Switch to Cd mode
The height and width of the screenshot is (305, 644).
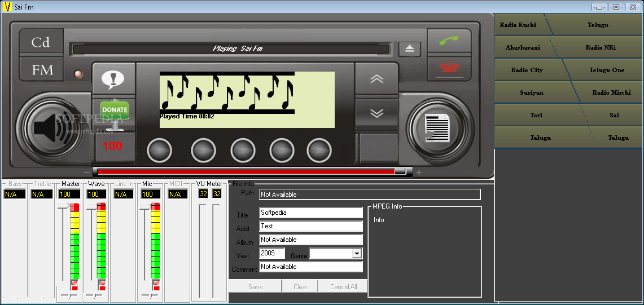[x=41, y=42]
